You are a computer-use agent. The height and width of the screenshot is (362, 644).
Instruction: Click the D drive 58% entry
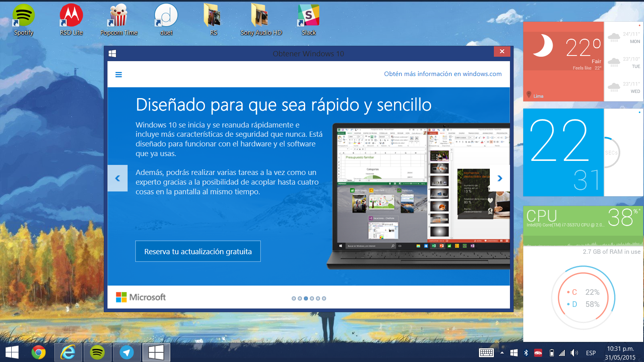pyautogui.click(x=583, y=304)
